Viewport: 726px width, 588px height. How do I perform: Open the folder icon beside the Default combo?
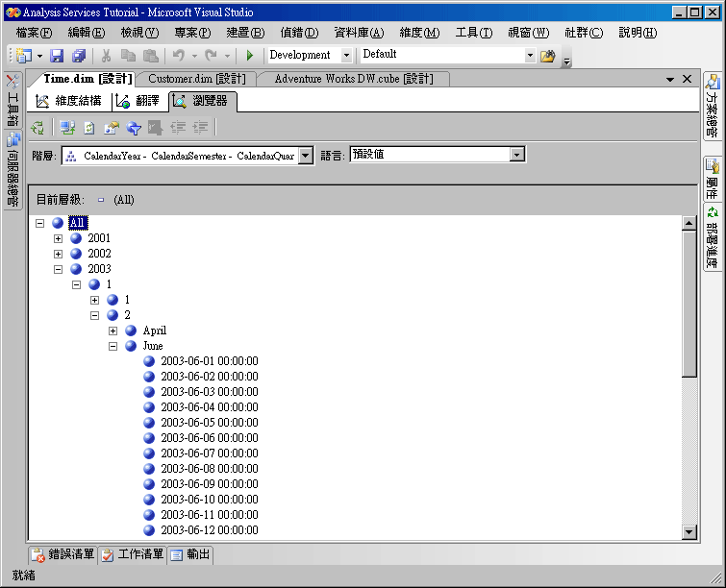pyautogui.click(x=548, y=56)
